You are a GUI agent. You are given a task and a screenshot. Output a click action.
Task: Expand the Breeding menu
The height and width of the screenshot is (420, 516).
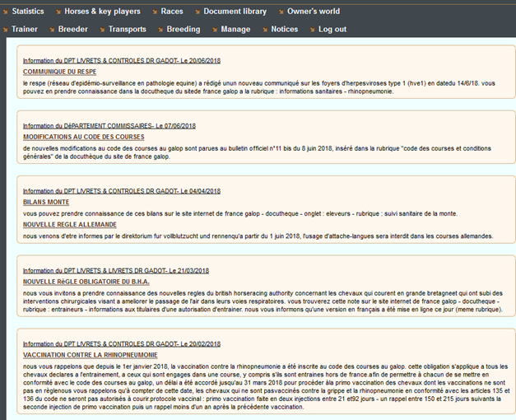183,30
